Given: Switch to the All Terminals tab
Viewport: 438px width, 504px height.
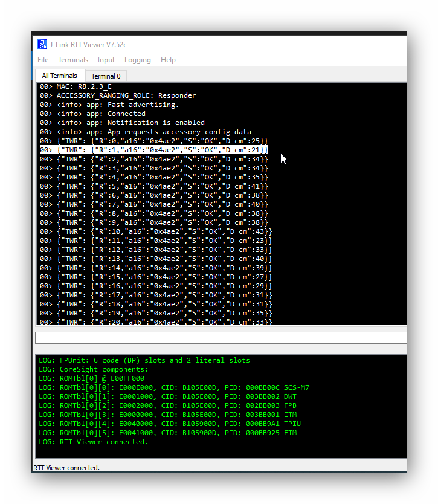Looking at the screenshot, I should pos(59,76).
